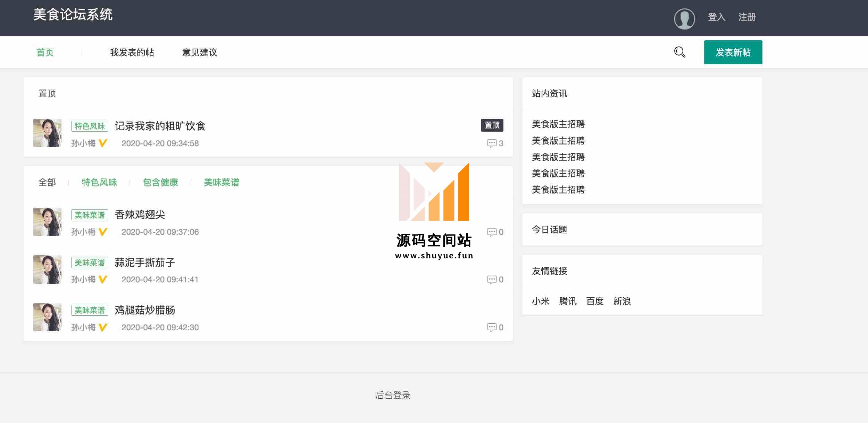The image size is (868, 423).
Task: Click the 发表新帖 button
Action: [x=733, y=52]
